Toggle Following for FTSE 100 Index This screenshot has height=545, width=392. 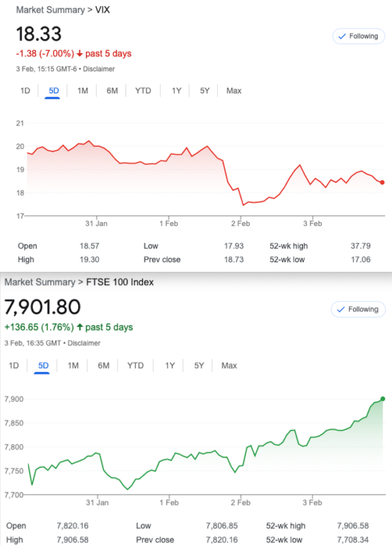tap(358, 309)
